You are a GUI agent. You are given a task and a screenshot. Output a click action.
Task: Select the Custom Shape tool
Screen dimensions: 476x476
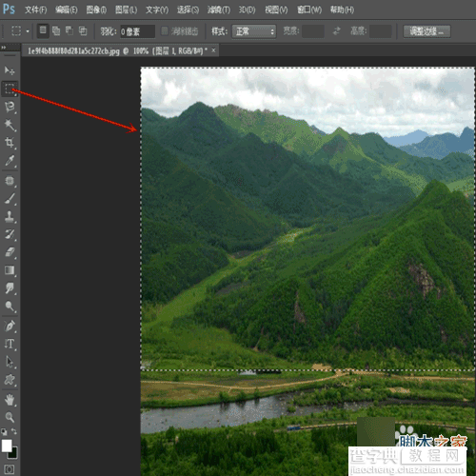coord(10,380)
